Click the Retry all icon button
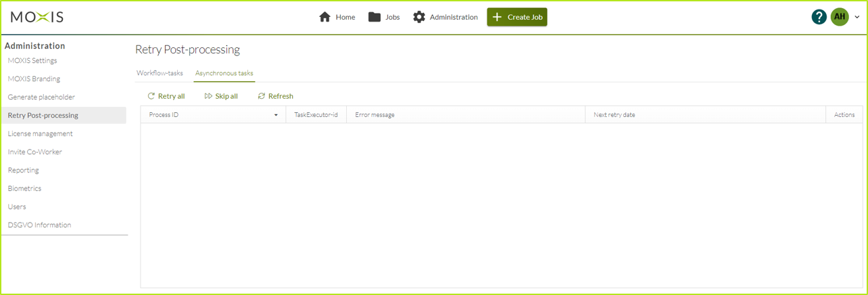Image resolution: width=868 pixels, height=295 pixels. pos(151,96)
